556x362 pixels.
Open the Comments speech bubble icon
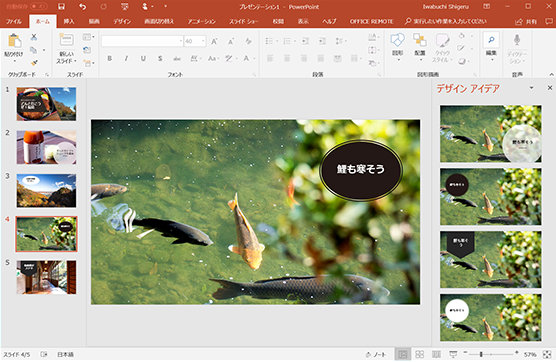point(548,21)
